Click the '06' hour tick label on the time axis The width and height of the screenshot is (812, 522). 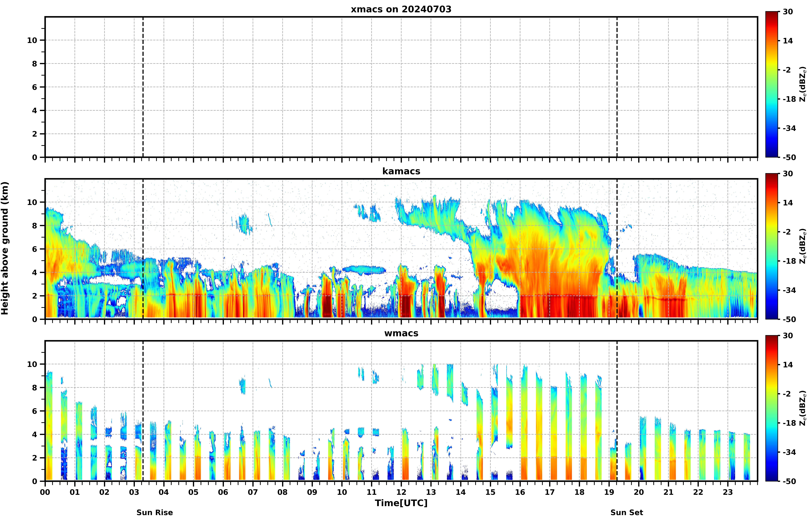point(223,492)
